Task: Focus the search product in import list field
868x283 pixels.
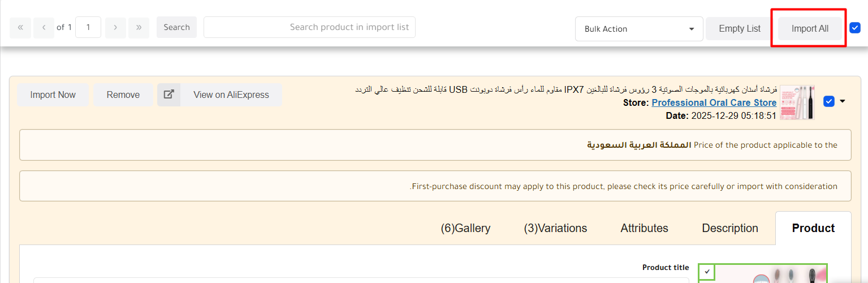Action: [x=309, y=27]
